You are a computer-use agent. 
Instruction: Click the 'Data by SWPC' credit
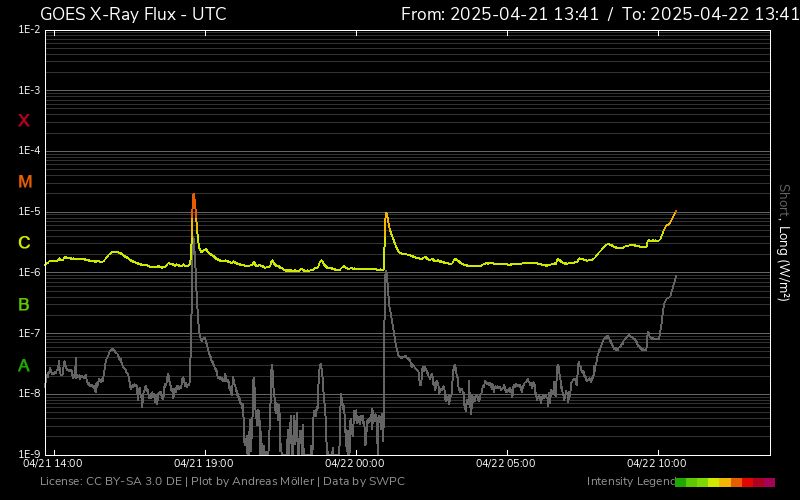point(364,481)
